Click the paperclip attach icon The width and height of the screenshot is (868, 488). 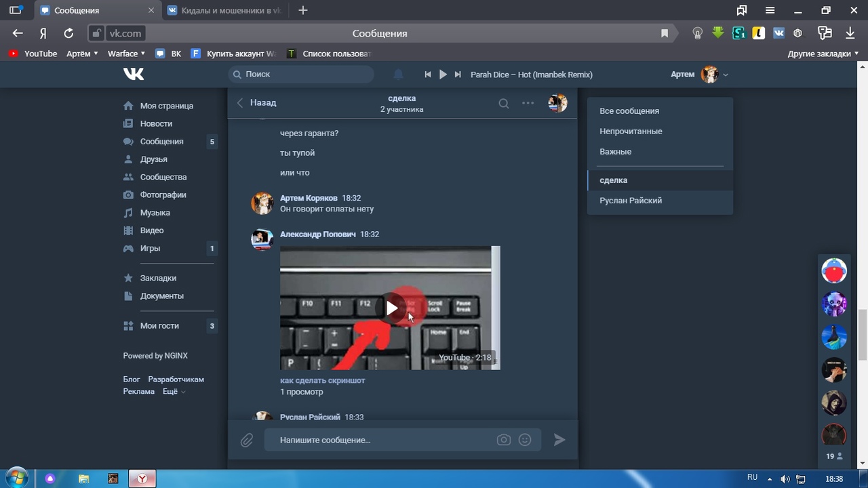coord(247,441)
